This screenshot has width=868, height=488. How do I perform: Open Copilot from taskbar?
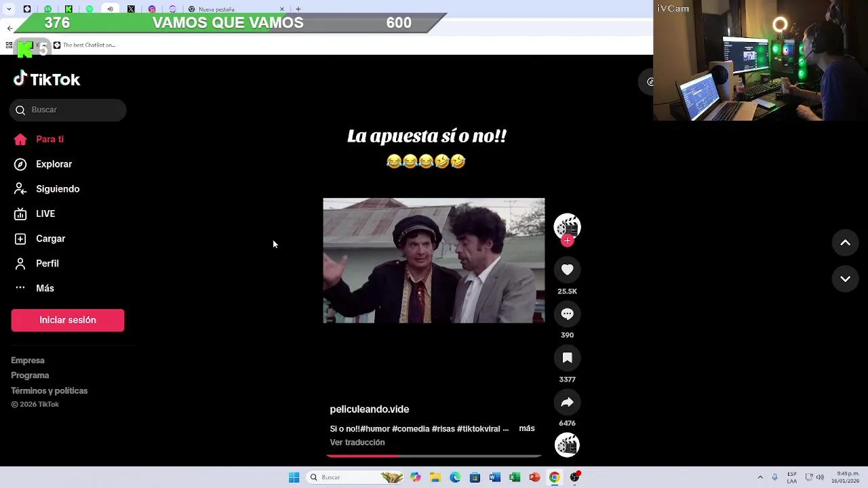click(415, 477)
